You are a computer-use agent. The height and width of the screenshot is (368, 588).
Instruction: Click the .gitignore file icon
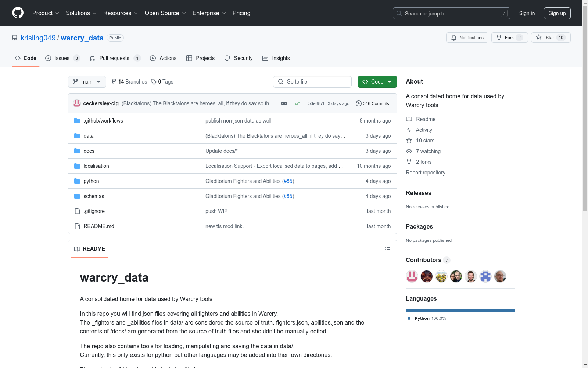(x=77, y=211)
